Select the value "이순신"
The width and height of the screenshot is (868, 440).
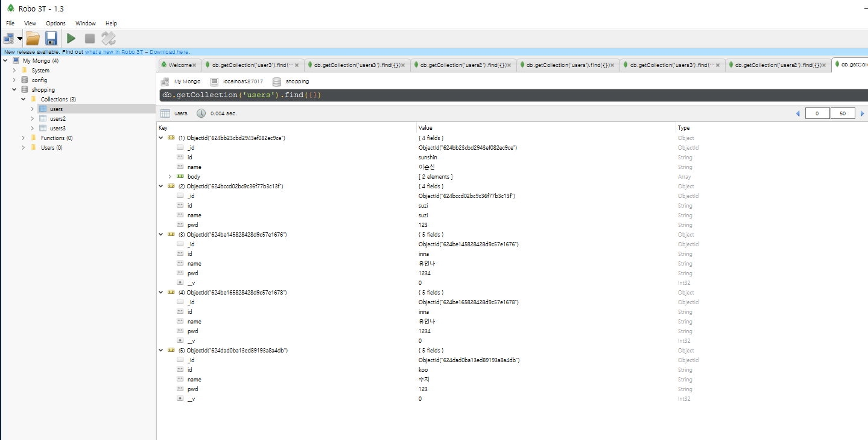pos(426,167)
